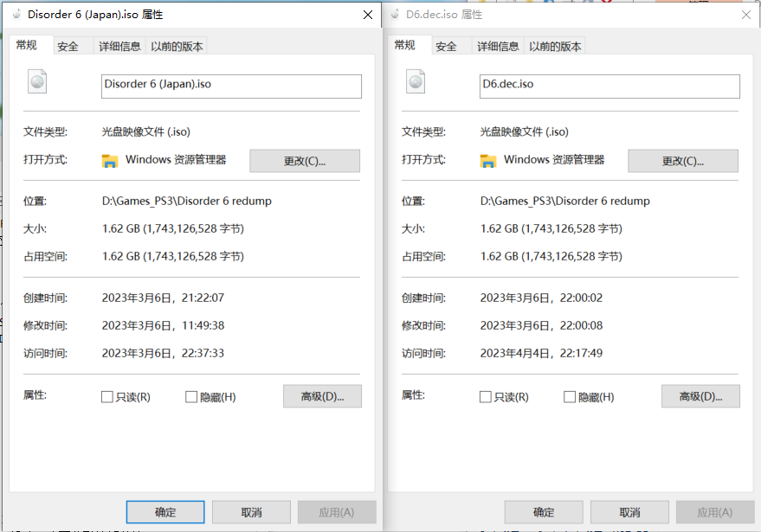761x532 pixels.
Task: Click the file name field containing D6.dec.iso
Action: pyautogui.click(x=609, y=87)
